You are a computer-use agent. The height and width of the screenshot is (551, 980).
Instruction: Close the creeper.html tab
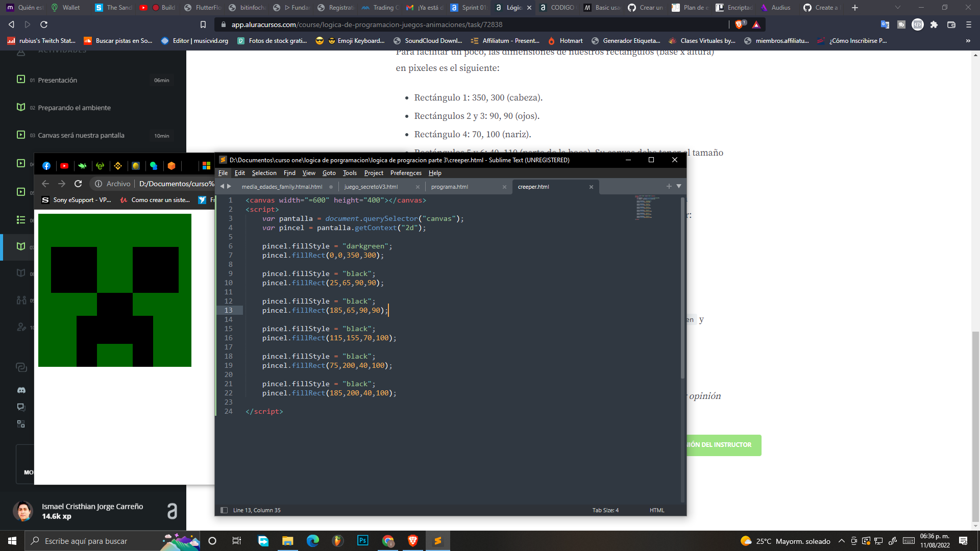click(591, 187)
